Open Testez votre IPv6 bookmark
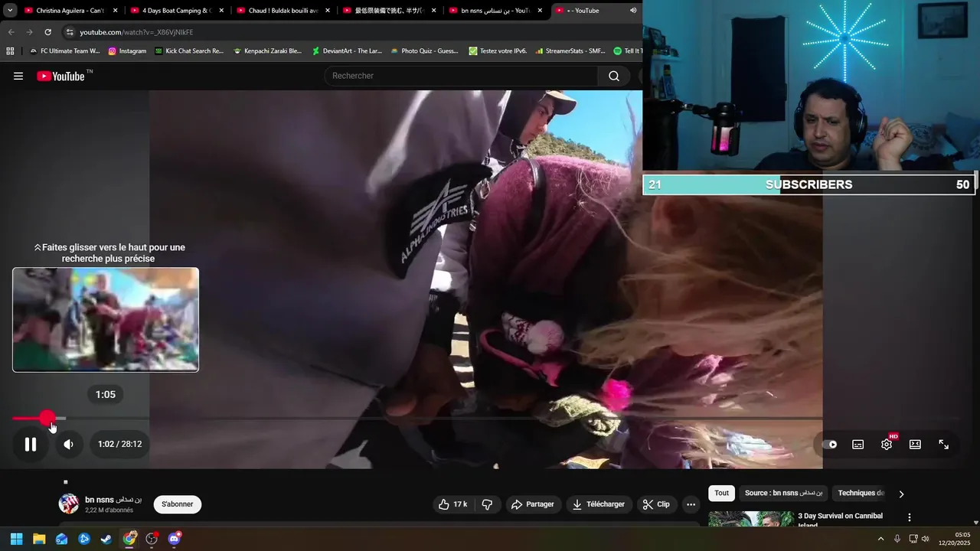This screenshot has width=980, height=551. [x=498, y=51]
